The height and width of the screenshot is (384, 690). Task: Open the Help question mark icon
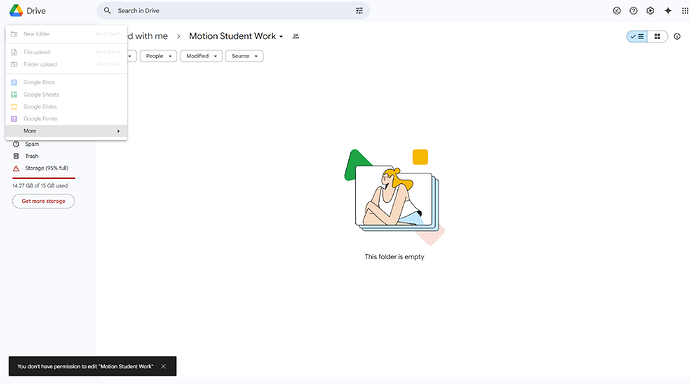633,11
